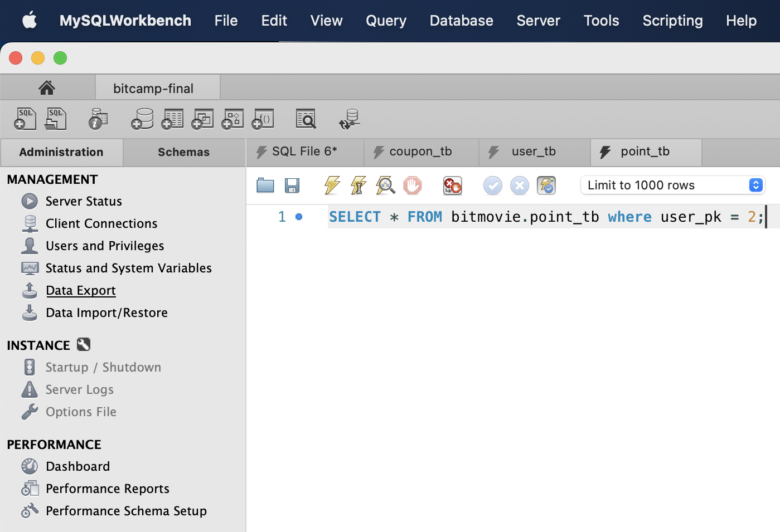Open the Apple menu
The image size is (780, 532).
[x=30, y=21]
